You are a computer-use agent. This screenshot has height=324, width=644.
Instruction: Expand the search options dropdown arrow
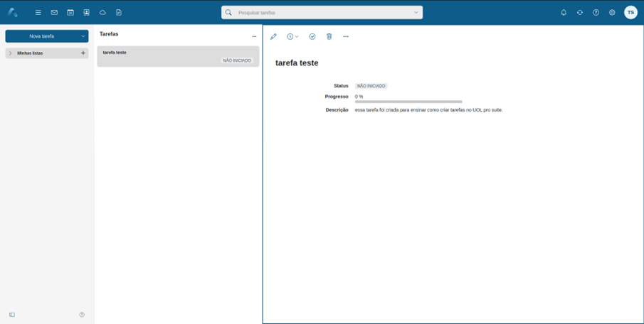point(416,13)
